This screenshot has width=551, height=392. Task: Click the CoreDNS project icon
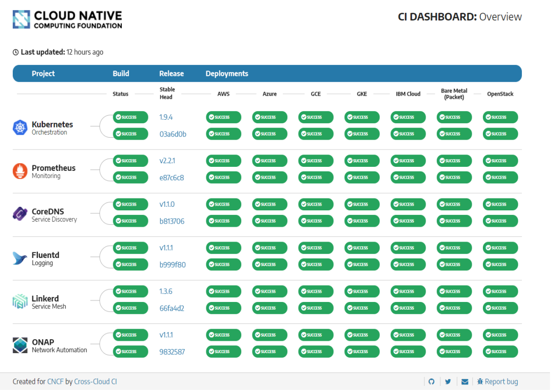(20, 214)
